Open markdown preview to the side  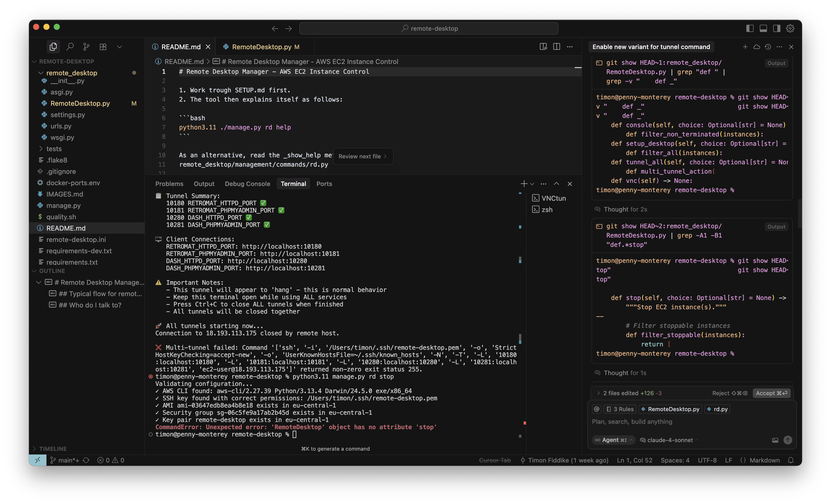(543, 46)
